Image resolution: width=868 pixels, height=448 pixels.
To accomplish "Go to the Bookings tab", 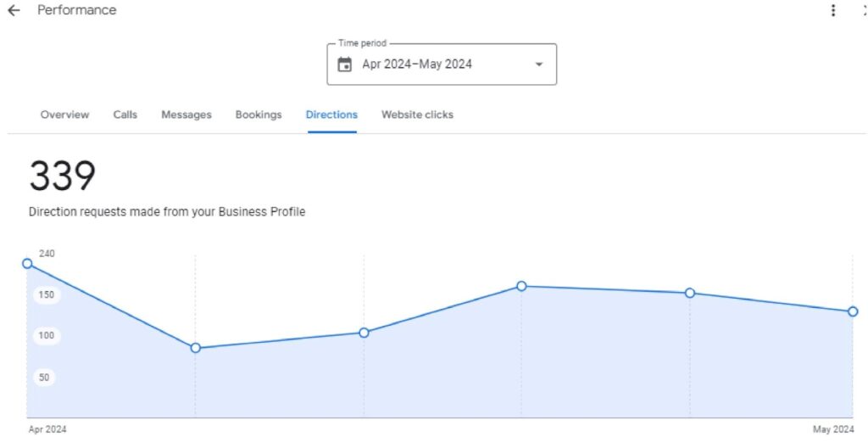I will pyautogui.click(x=259, y=115).
